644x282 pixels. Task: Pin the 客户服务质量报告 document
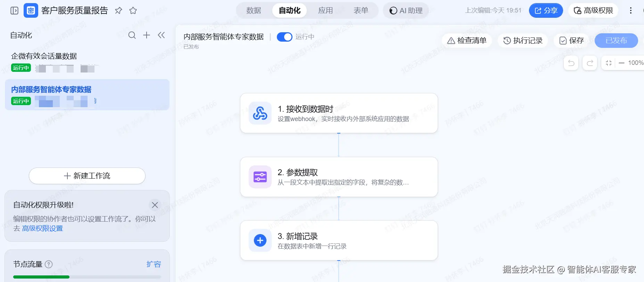coord(118,11)
